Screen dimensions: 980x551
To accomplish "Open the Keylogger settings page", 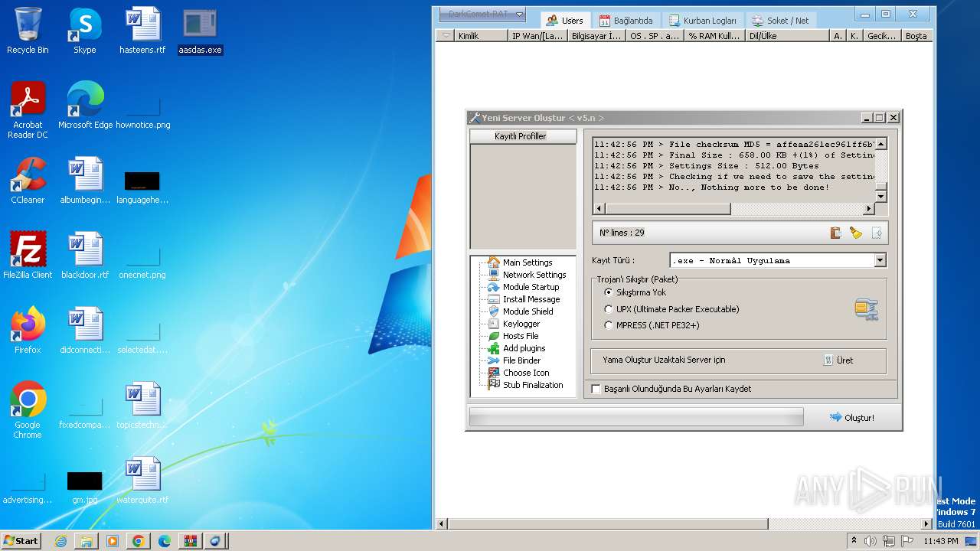I will tap(521, 324).
